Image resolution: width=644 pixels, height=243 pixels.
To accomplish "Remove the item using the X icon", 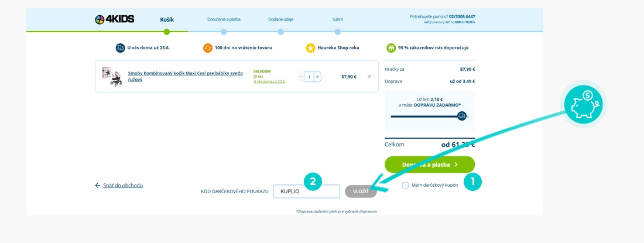I will 369,76.
